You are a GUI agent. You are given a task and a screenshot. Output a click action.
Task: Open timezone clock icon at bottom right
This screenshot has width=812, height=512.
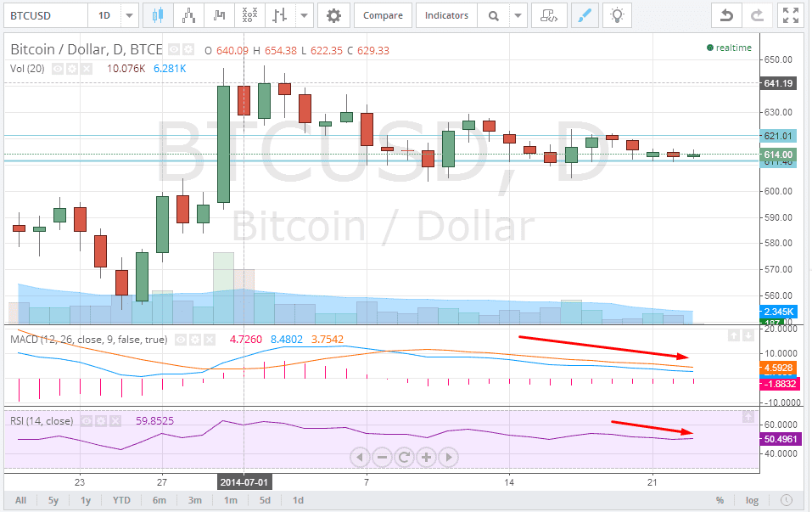[x=786, y=500]
